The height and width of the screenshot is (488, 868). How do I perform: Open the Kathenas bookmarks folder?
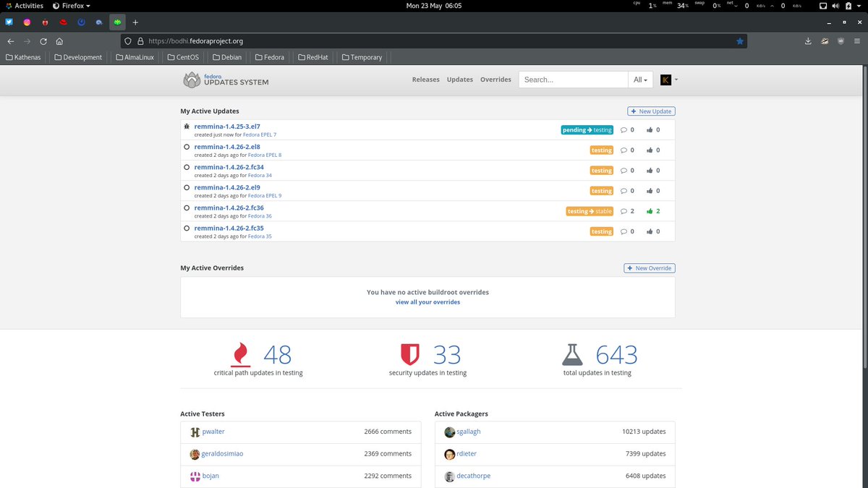[x=23, y=57]
